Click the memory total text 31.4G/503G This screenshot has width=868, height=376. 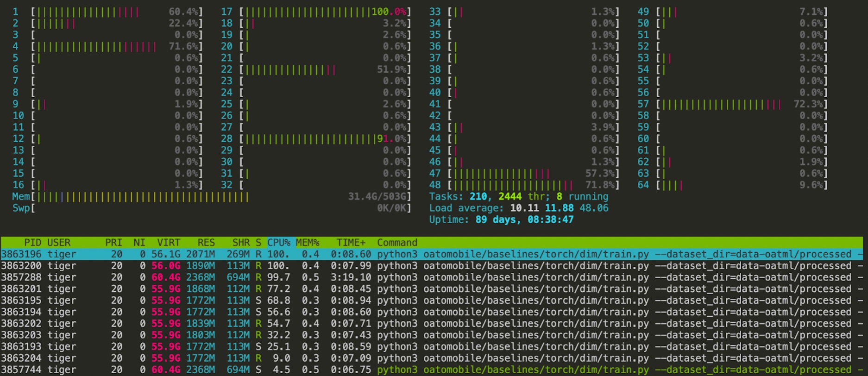click(x=377, y=197)
